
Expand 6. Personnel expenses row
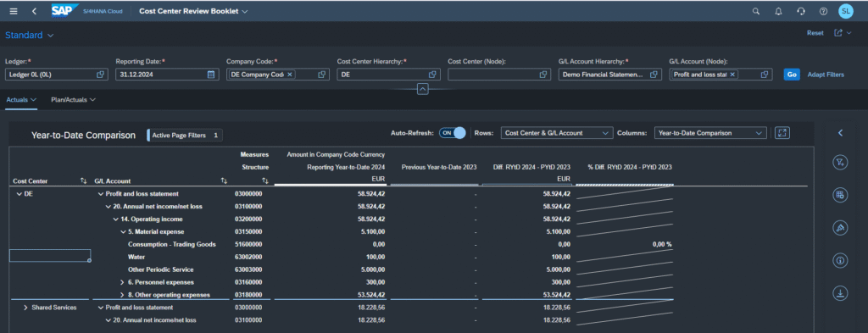[122, 282]
